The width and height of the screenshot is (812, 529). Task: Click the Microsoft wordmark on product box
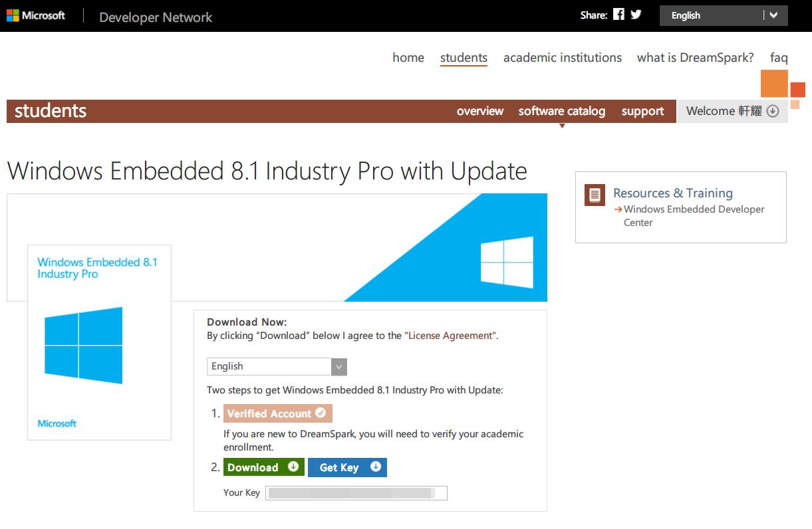pyautogui.click(x=57, y=423)
